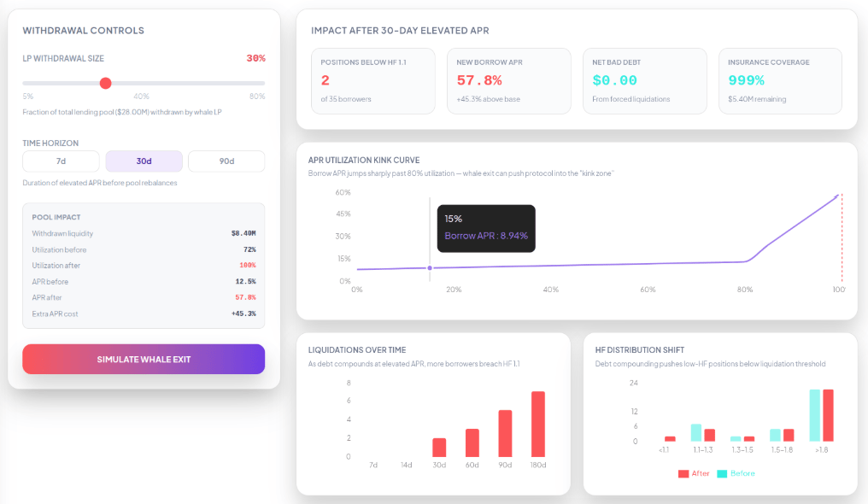Image resolution: width=868 pixels, height=504 pixels.
Task: Click the LP withdrawal size slider handle
Action: 105,83
